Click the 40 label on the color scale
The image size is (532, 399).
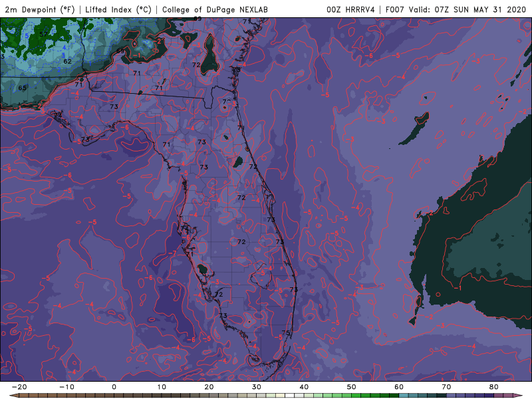tap(304, 387)
